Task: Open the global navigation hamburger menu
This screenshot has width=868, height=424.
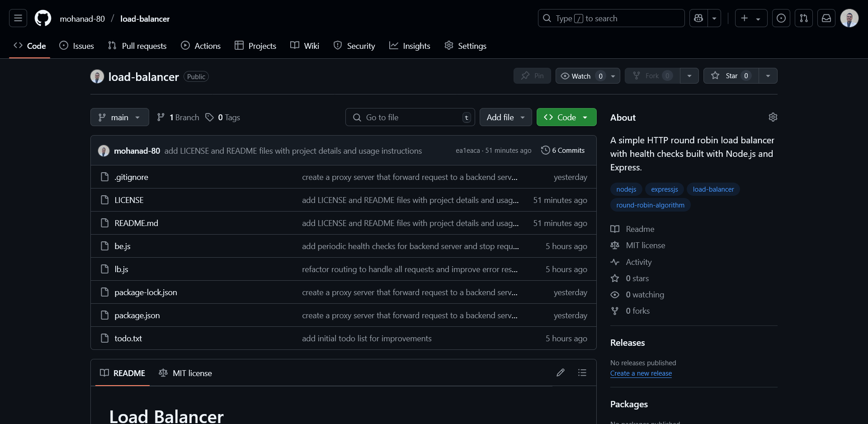Action: pyautogui.click(x=17, y=18)
